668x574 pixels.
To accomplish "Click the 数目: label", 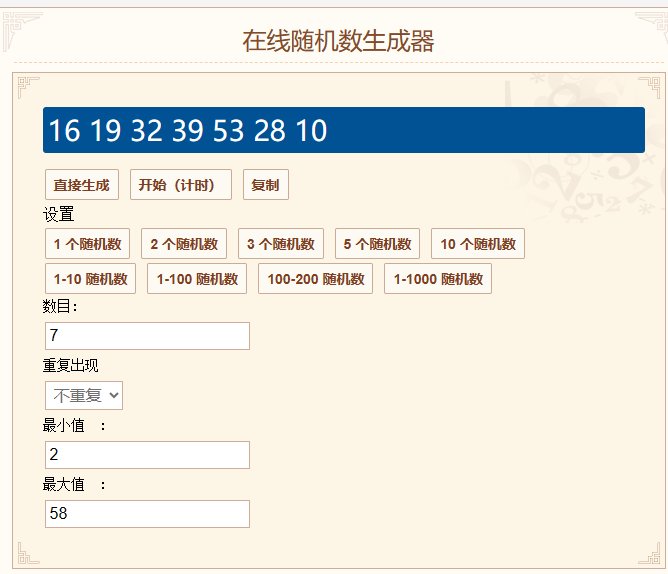I will click(60, 306).
